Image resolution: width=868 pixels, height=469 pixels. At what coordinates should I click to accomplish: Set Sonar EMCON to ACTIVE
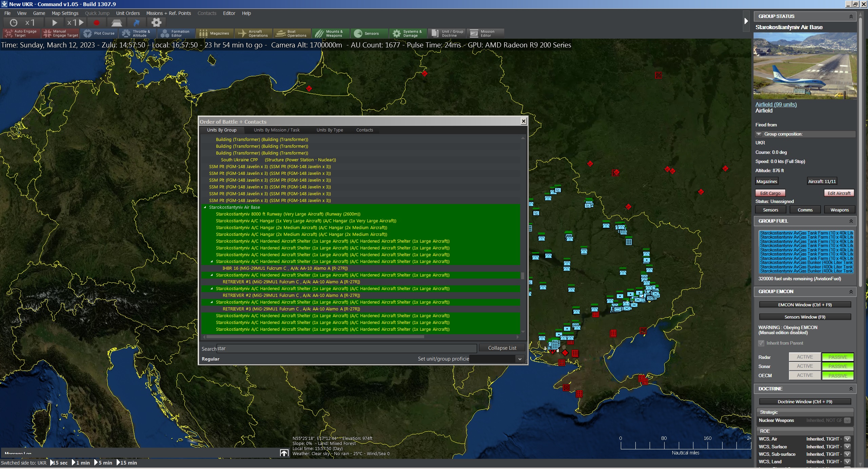pos(805,366)
